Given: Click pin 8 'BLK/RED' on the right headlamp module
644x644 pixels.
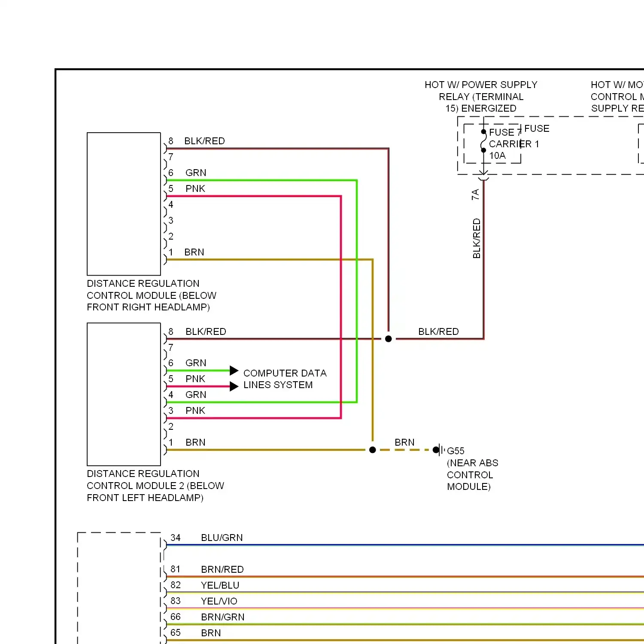Looking at the screenshot, I should point(204,141).
